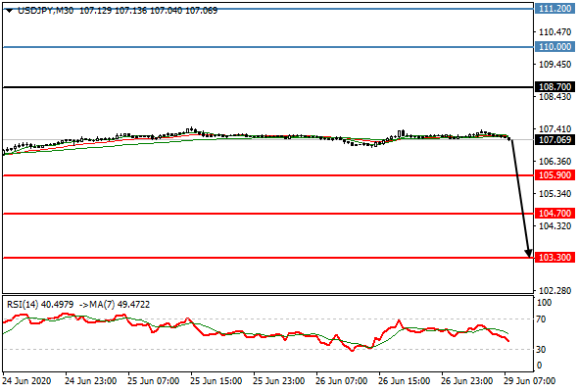Viewport: 578px width, 392px height.
Task: Click the triangle icon before USDJPY,M30
Action: (x=9, y=11)
